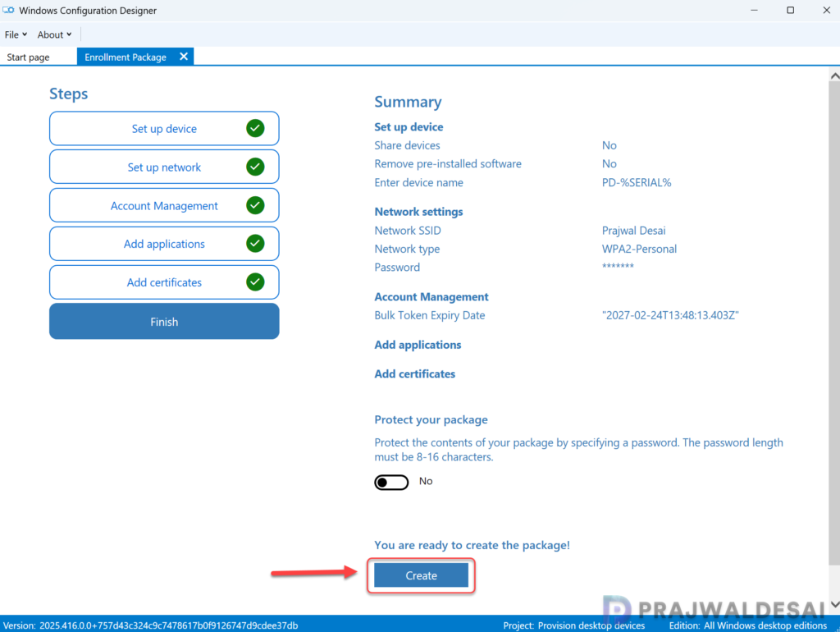Viewport: 840px width, 632px height.
Task: Click the Prajwal Desai SSID value
Action: point(634,231)
